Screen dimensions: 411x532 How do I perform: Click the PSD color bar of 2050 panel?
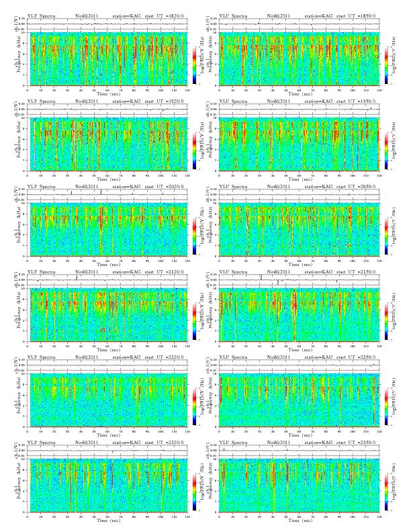[386, 236]
